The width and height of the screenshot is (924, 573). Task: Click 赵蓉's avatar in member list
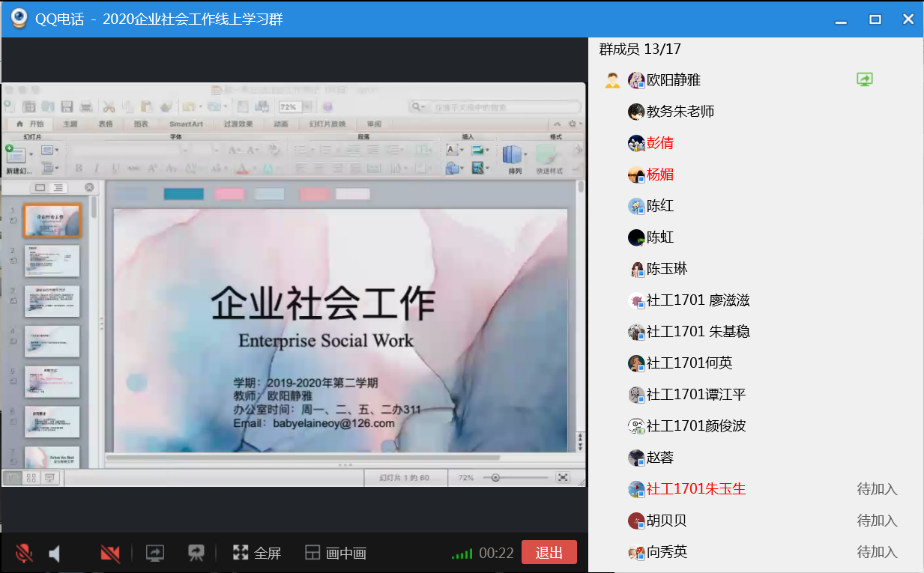point(636,458)
